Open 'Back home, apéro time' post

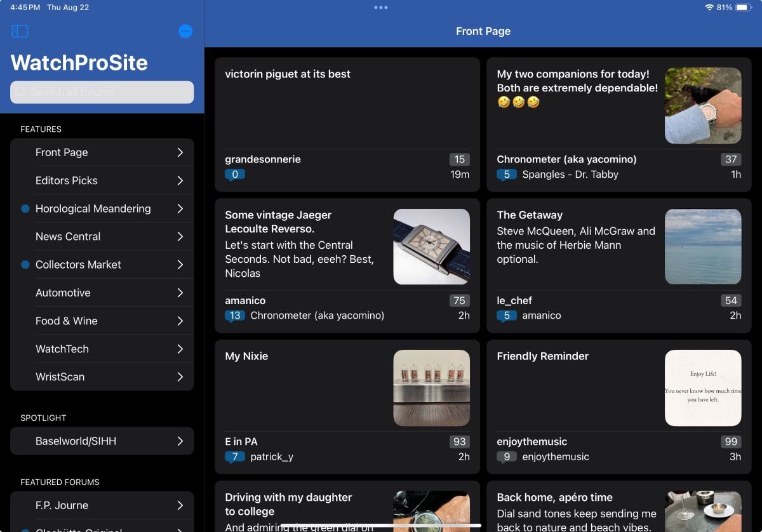click(619, 506)
